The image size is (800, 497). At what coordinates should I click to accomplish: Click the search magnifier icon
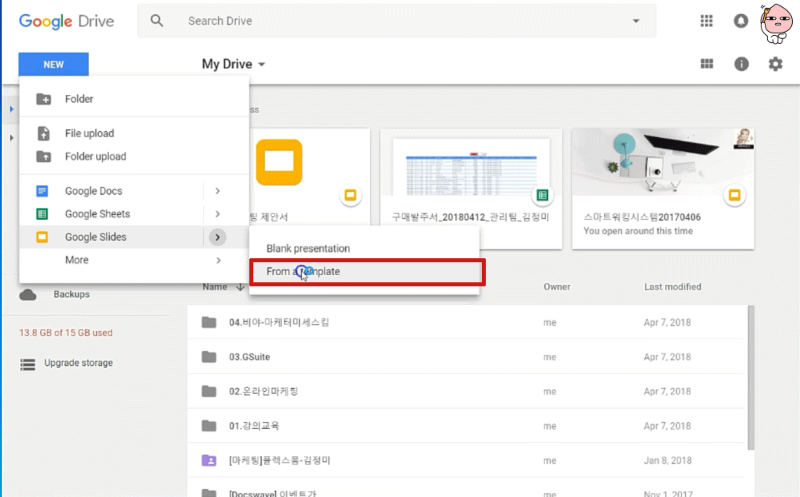[157, 21]
